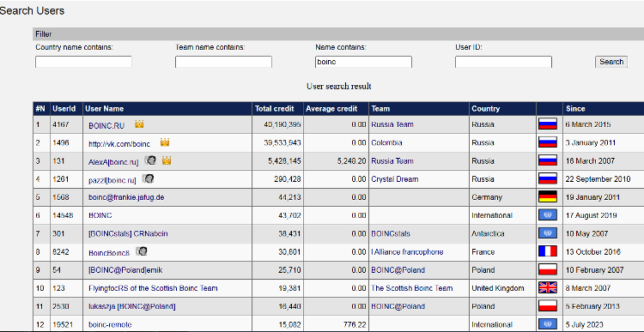
Task: Click the Filter section header bar
Action: coord(338,34)
